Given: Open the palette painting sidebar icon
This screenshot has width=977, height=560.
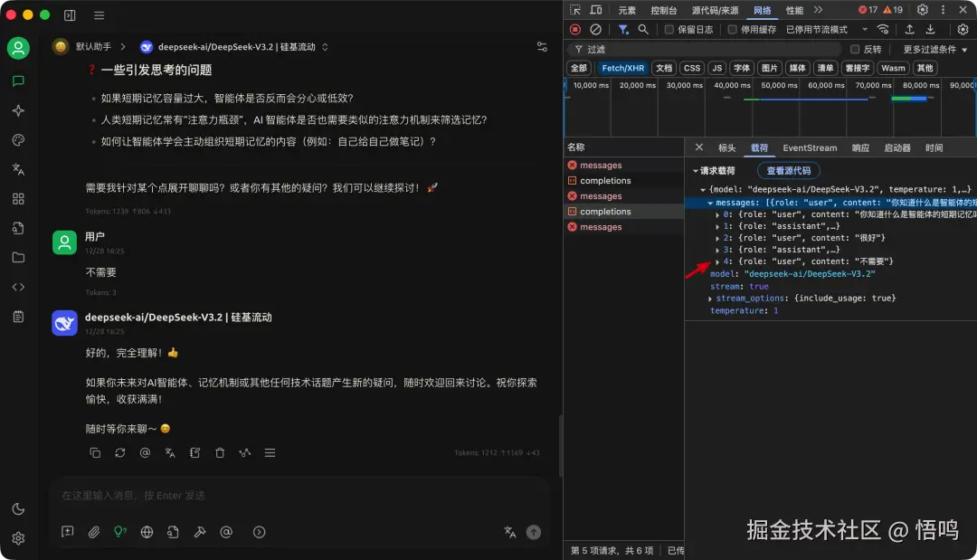Looking at the screenshot, I should 18,140.
